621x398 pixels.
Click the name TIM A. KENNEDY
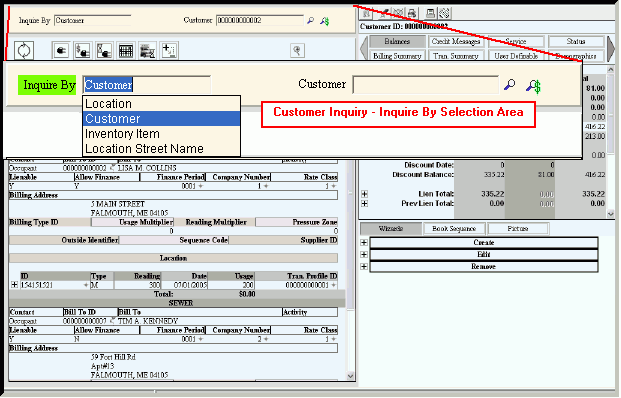(x=148, y=321)
